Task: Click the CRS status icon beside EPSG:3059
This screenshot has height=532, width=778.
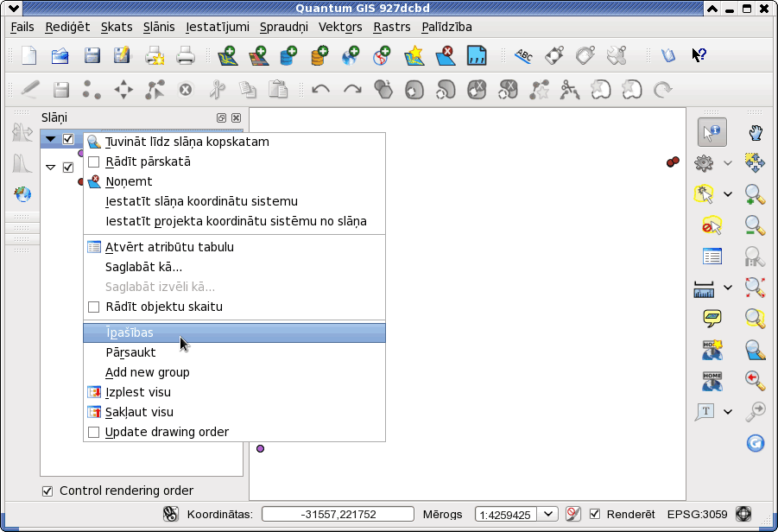Action: [743, 514]
